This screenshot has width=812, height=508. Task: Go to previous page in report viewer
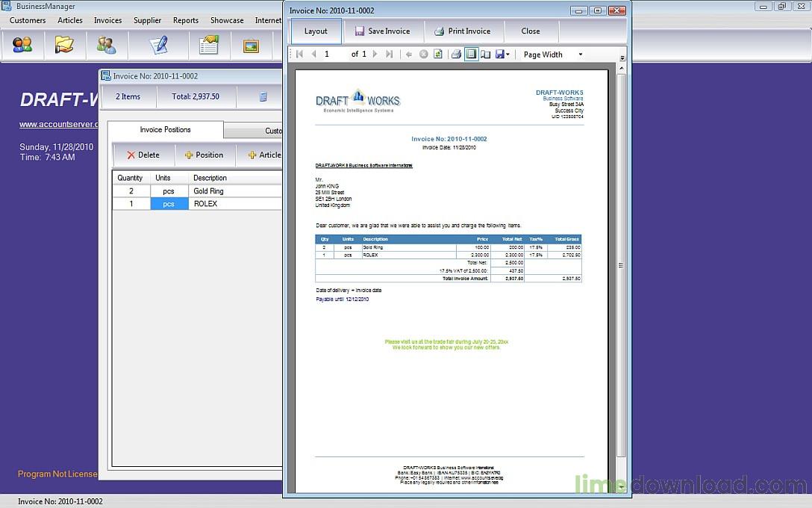313,54
